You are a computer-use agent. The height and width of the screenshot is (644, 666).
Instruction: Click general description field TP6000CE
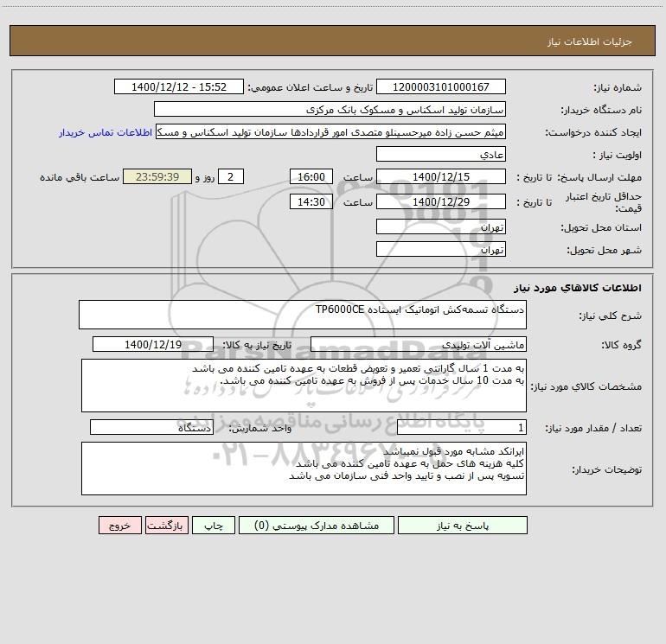click(x=303, y=315)
